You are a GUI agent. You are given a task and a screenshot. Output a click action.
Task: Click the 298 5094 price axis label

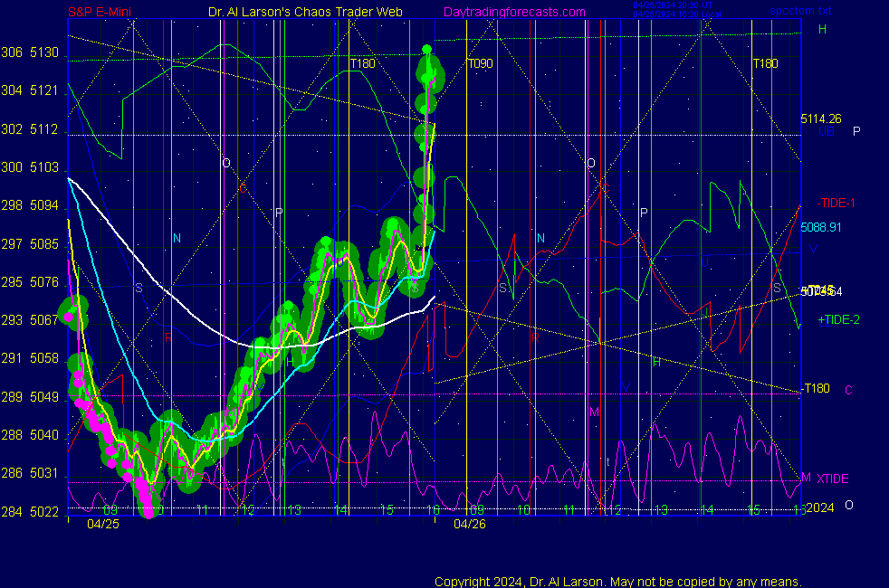point(30,205)
